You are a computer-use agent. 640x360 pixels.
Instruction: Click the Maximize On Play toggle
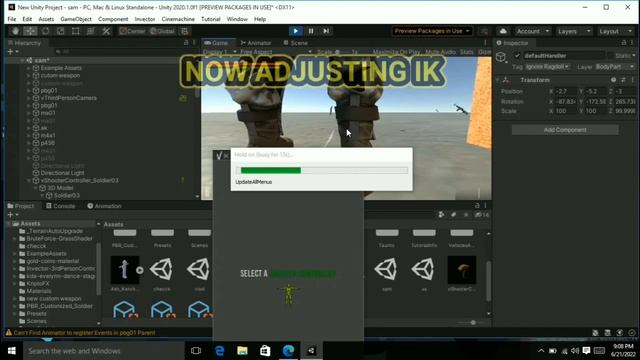396,52
